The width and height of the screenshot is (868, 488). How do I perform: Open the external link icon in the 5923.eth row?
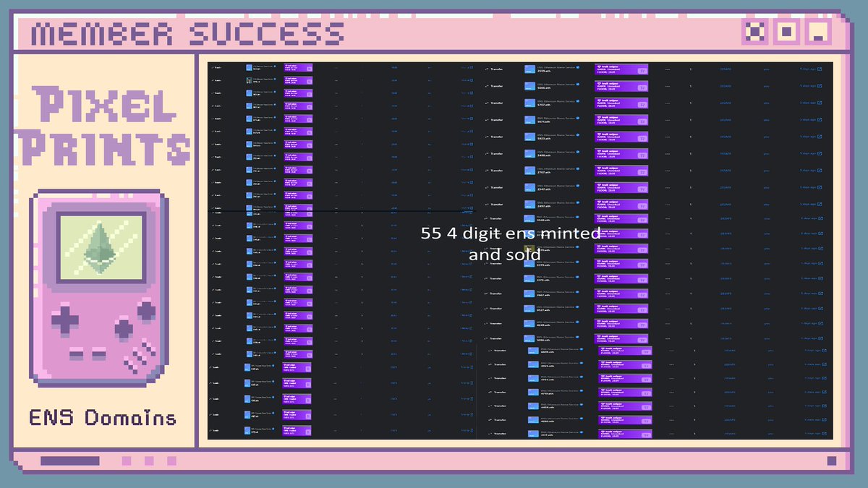point(820,137)
